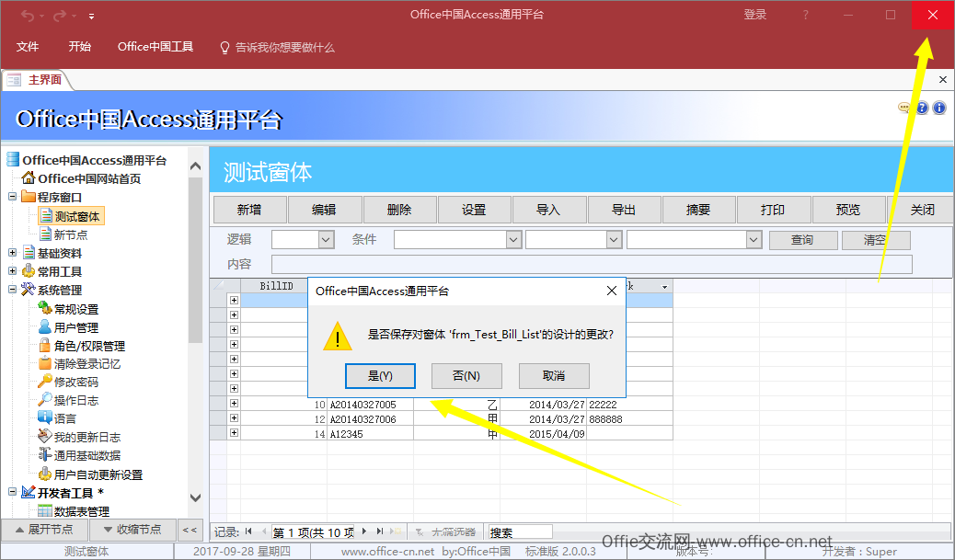Click the 语言 info bubble icon
This screenshot has width=955, height=560.
pyautogui.click(x=45, y=417)
